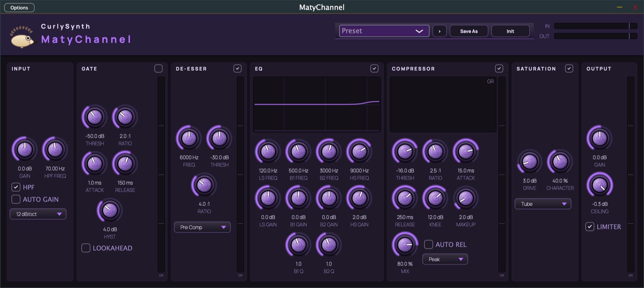This screenshot has width=644, height=288.
Task: Click the Compressor GR graph display
Action: coord(443,104)
